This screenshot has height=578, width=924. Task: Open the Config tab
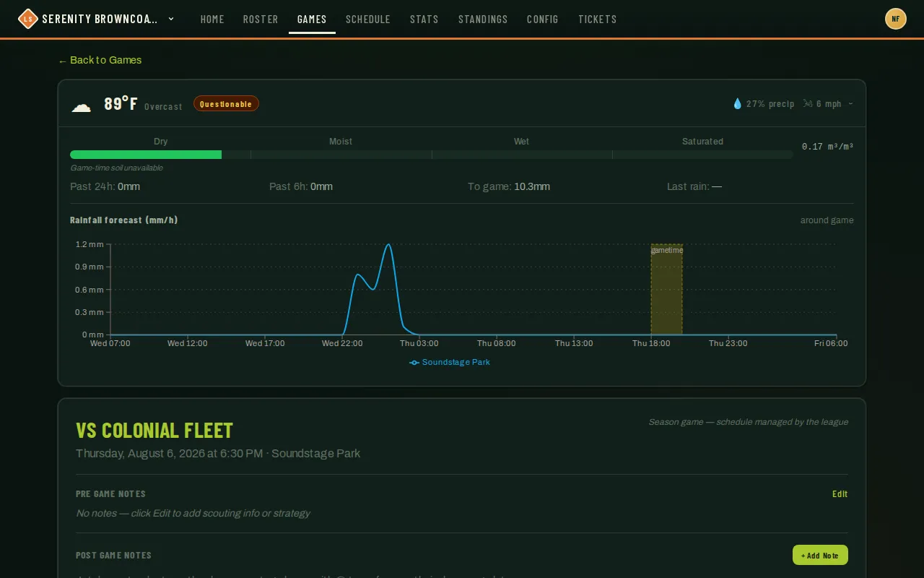pyautogui.click(x=543, y=20)
